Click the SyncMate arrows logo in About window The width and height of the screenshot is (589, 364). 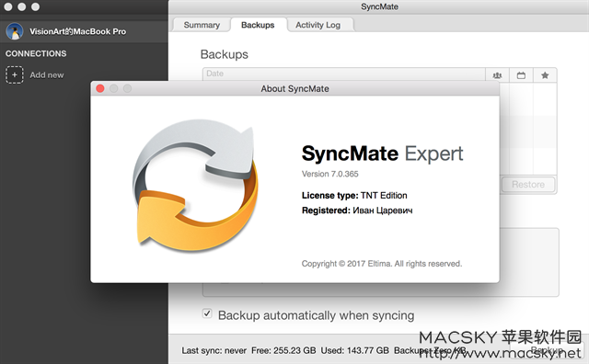pos(195,186)
